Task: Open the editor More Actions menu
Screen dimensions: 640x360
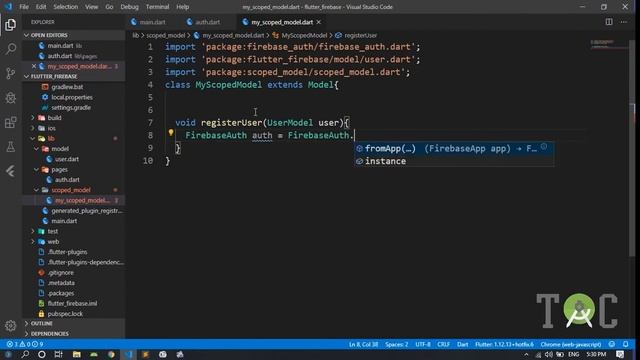Action: pyautogui.click(x=624, y=22)
